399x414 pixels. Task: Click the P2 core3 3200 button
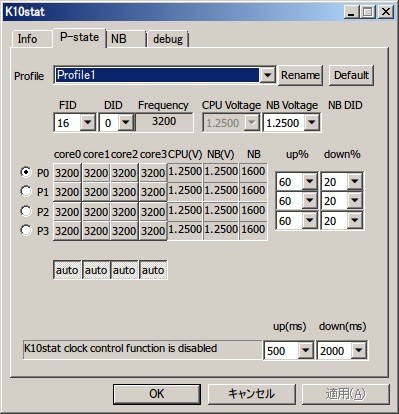[153, 212]
